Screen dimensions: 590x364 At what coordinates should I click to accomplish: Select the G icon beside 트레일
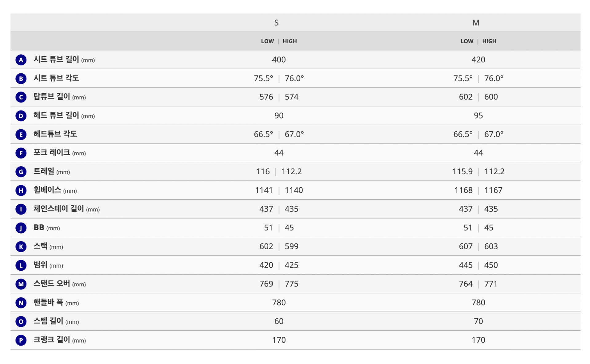(21, 172)
